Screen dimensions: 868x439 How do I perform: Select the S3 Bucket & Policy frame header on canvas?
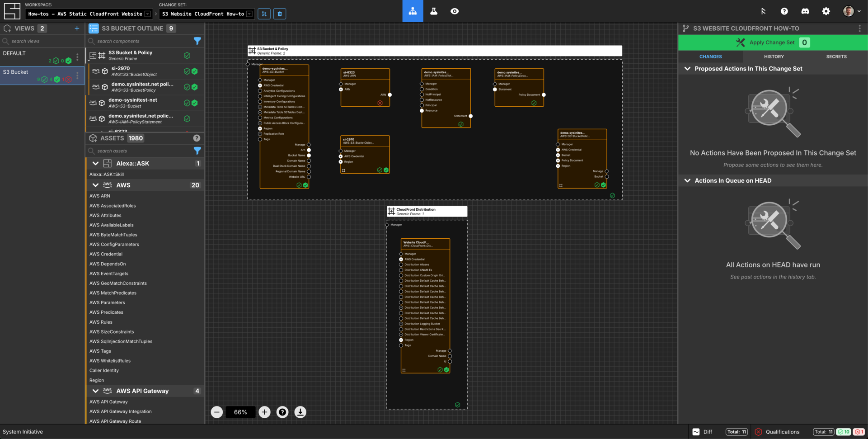(435, 51)
